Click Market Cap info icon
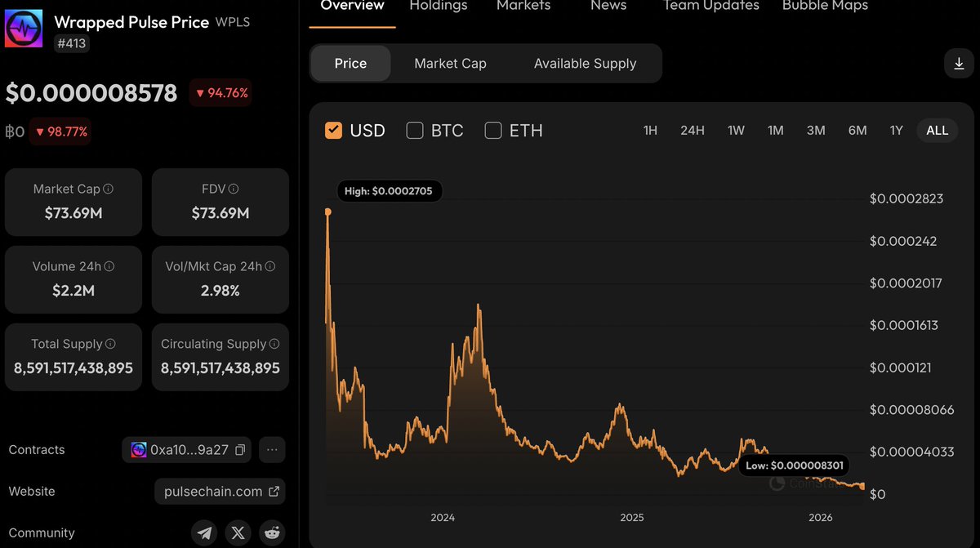 109,189
